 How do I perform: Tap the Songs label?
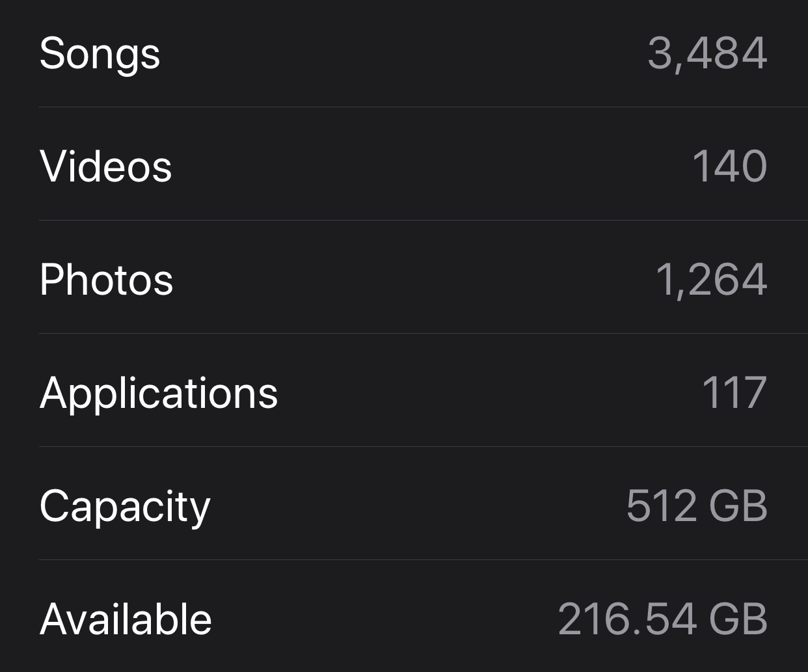click(x=100, y=55)
